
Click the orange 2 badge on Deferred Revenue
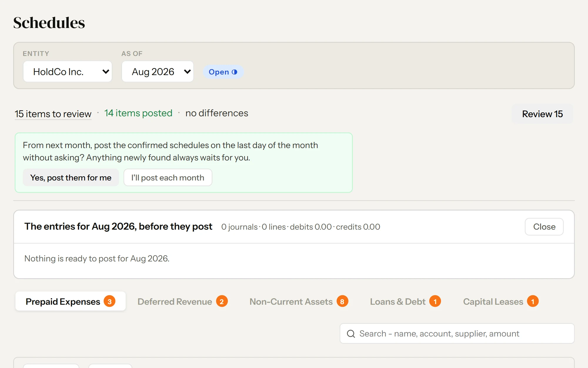222,301
